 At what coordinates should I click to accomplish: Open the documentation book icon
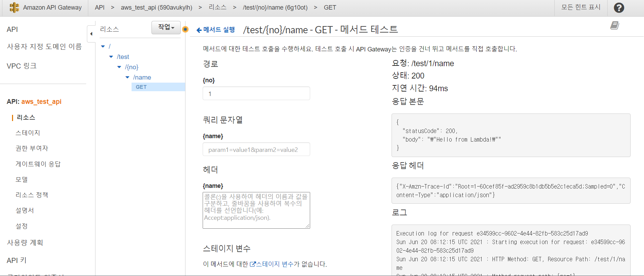pyautogui.click(x=615, y=25)
